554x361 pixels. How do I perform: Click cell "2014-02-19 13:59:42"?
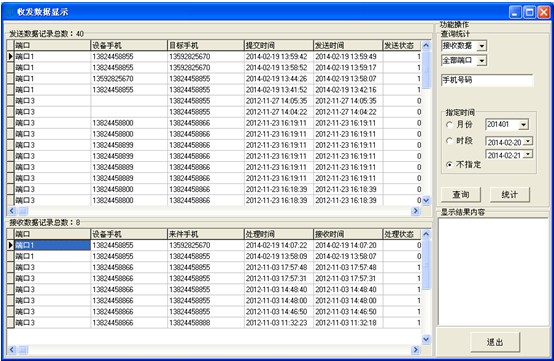[279, 56]
